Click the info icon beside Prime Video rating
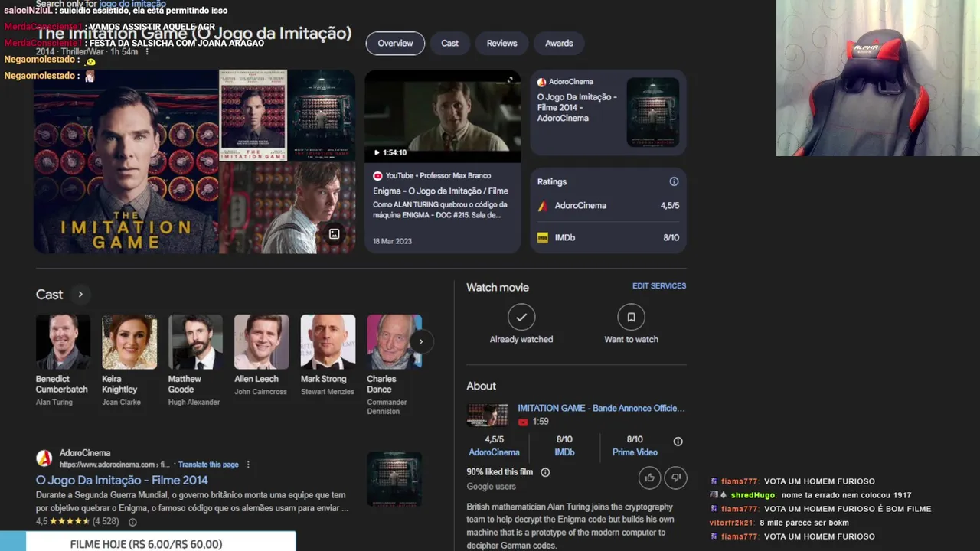The height and width of the screenshot is (551, 980). [x=678, y=442]
